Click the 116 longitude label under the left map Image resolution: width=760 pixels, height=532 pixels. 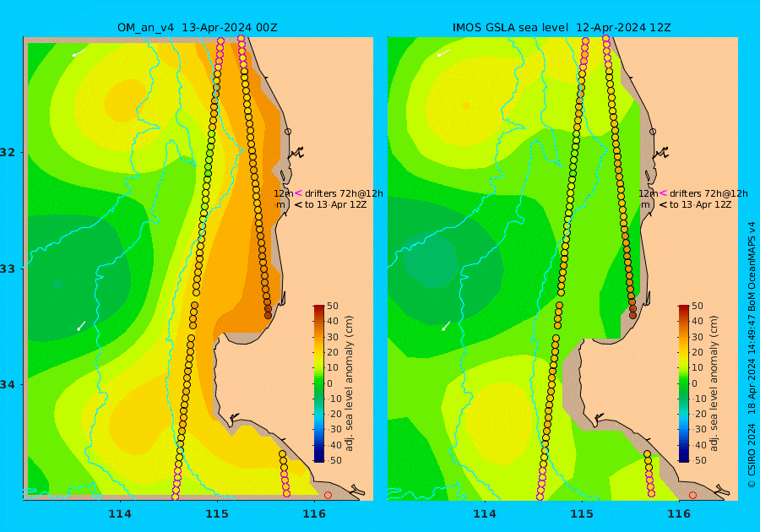coord(314,514)
